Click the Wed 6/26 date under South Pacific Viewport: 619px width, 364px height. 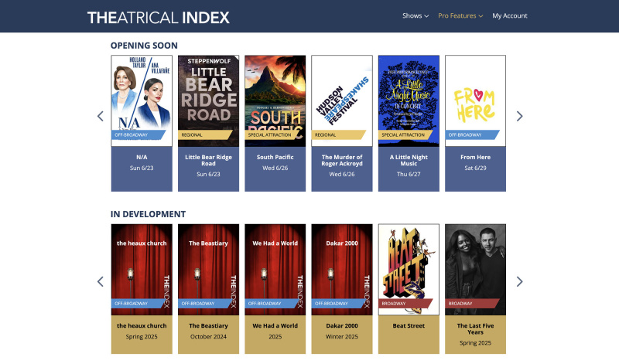[x=275, y=168]
